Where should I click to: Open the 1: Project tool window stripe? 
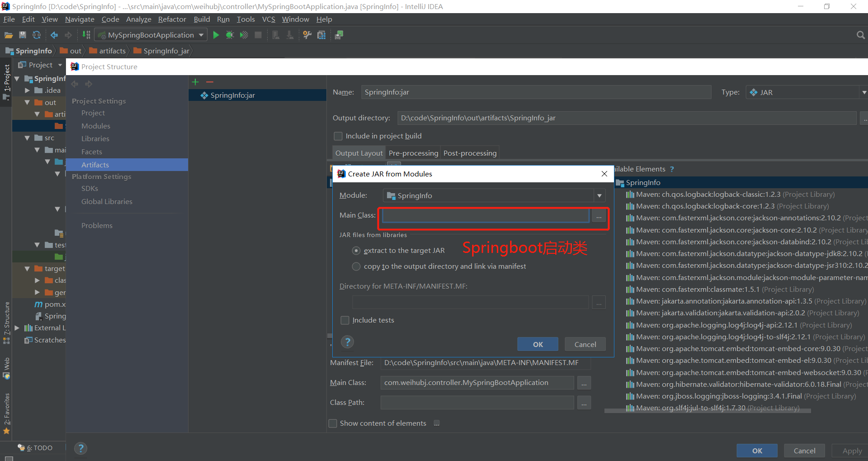pyautogui.click(x=6, y=81)
